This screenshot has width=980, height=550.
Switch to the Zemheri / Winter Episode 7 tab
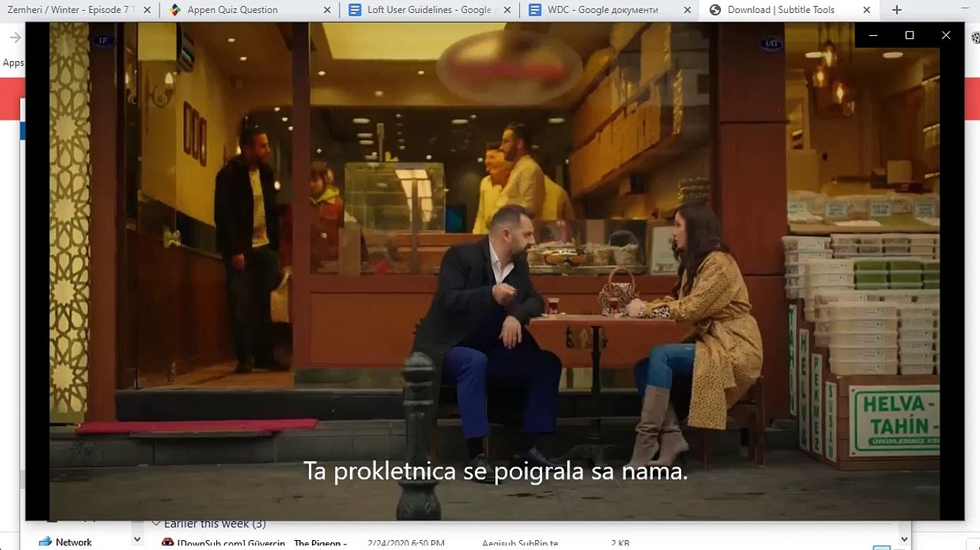coord(78,10)
